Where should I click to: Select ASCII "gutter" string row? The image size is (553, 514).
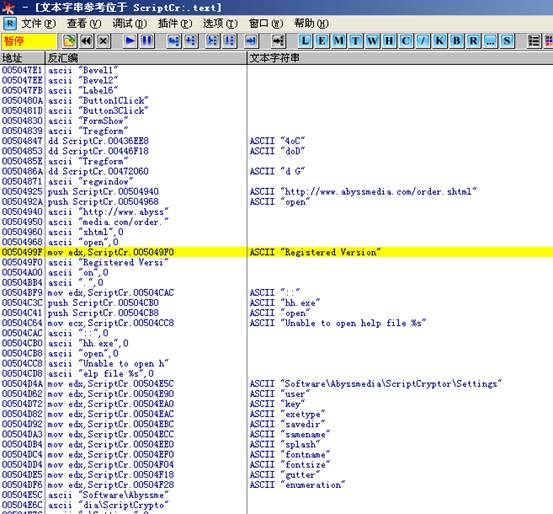(x=276, y=475)
